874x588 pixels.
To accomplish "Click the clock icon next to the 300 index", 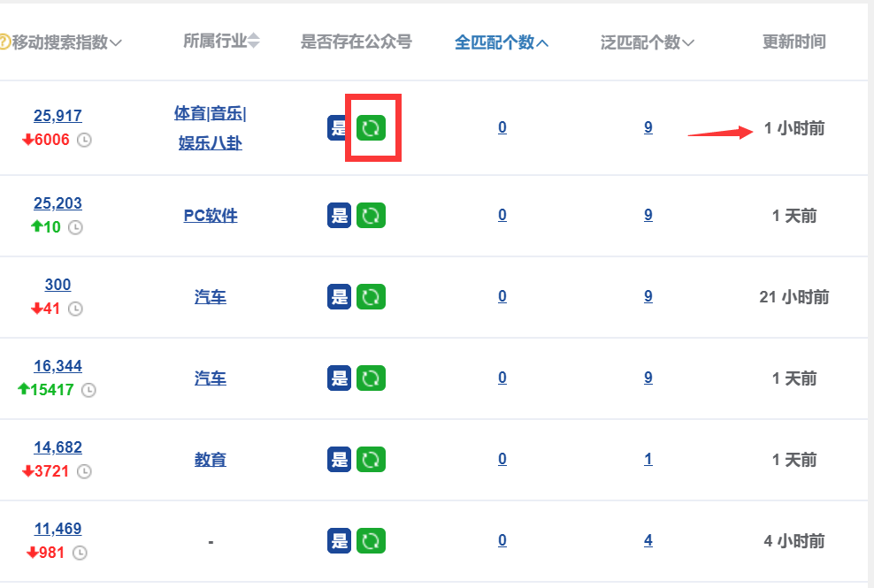I will pos(74,309).
